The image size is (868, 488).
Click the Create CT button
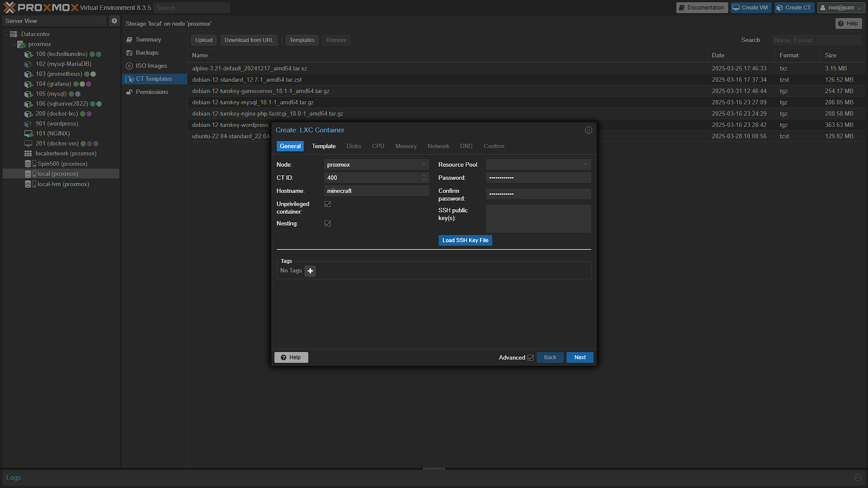point(794,8)
